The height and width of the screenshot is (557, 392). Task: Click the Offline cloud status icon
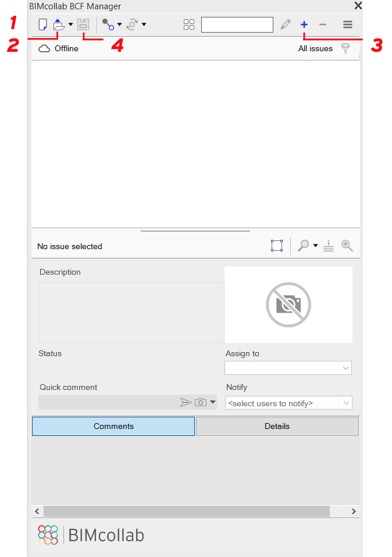(44, 49)
